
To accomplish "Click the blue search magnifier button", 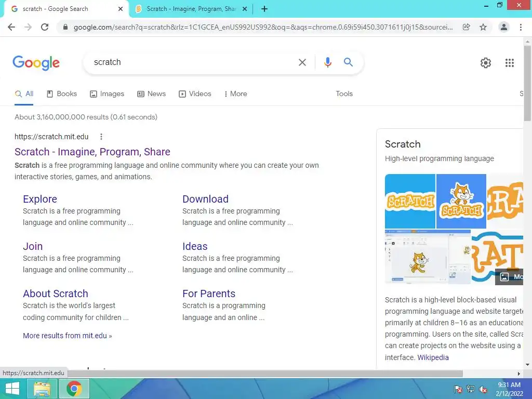I will [x=348, y=62].
